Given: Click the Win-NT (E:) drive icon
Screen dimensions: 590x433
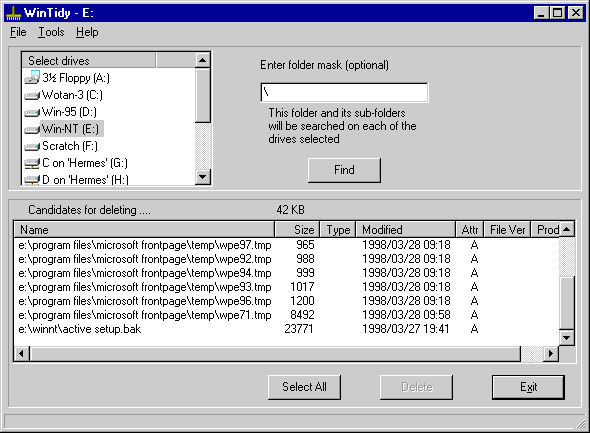Looking at the screenshot, I should click(32, 129).
